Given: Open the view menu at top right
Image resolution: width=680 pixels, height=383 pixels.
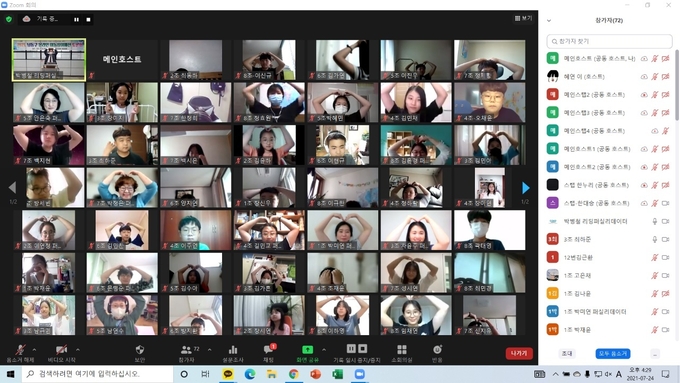Looking at the screenshot, I should point(523,18).
